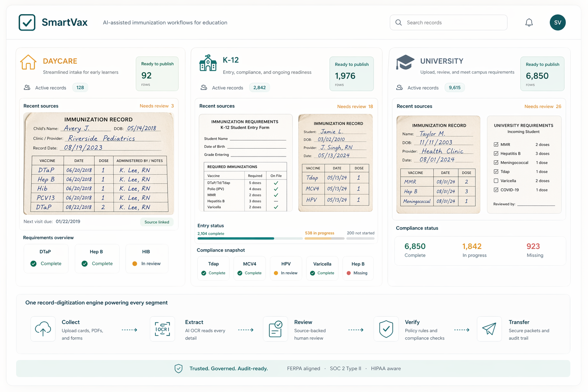Open the SV profile avatar

pos(558,22)
